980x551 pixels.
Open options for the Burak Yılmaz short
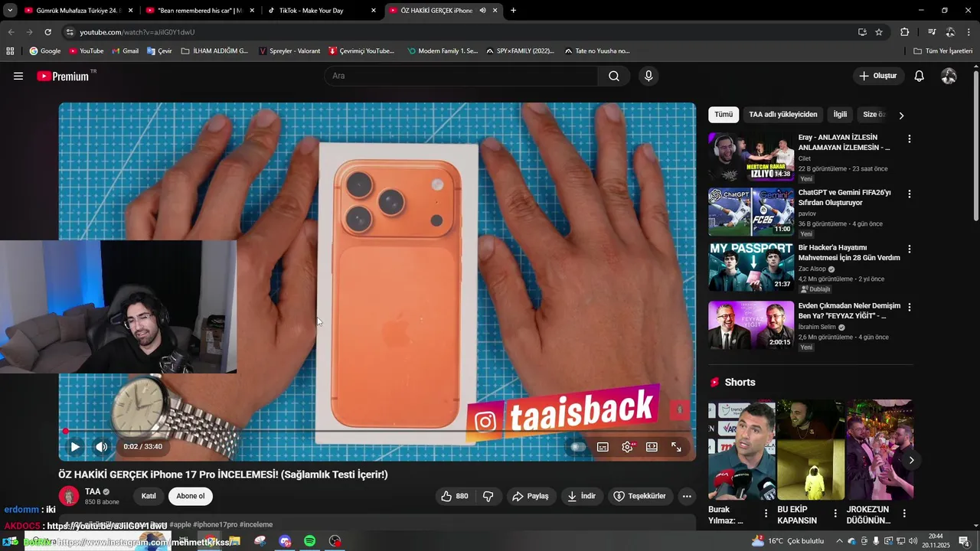coord(766,514)
